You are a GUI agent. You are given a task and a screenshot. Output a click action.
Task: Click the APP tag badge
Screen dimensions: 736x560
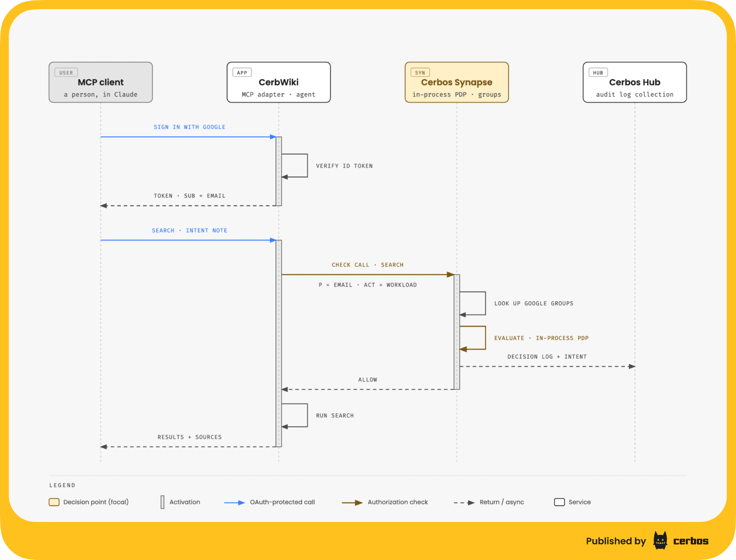(242, 73)
